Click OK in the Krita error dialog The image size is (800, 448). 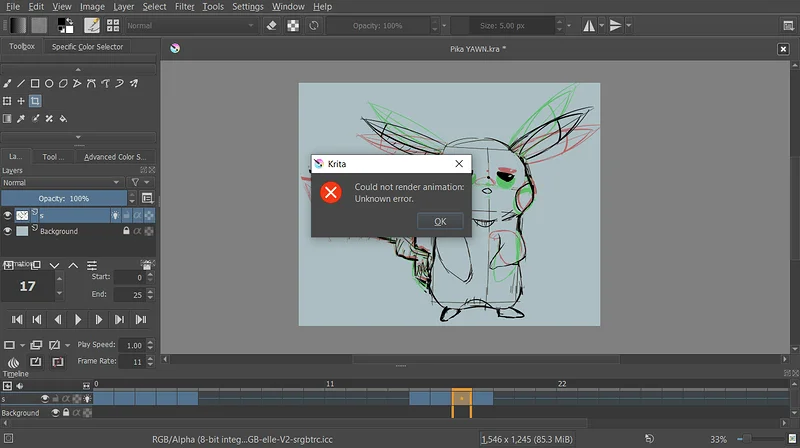440,221
